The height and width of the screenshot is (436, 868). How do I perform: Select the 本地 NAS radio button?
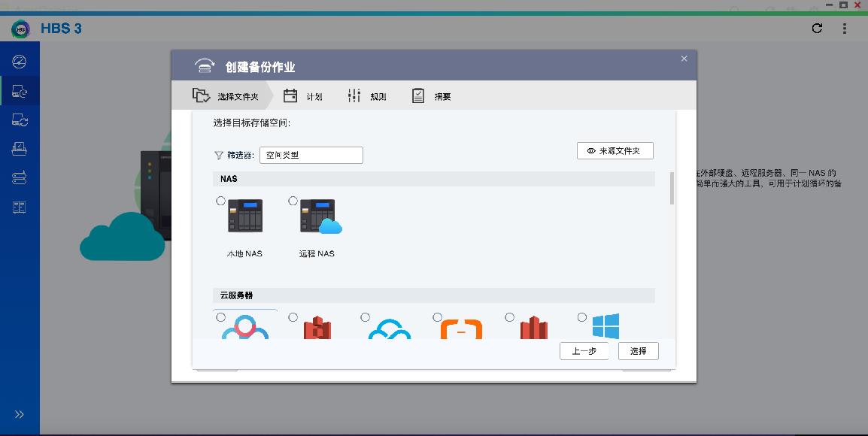(220, 201)
